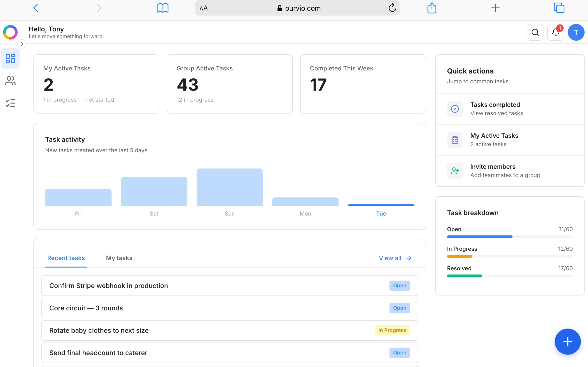Open the profile avatar labeled T
Viewport: 588px width, 367px height.
click(x=576, y=32)
